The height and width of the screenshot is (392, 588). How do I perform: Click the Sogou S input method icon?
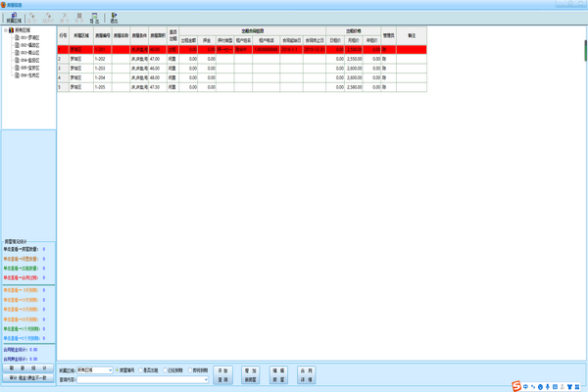click(x=516, y=384)
